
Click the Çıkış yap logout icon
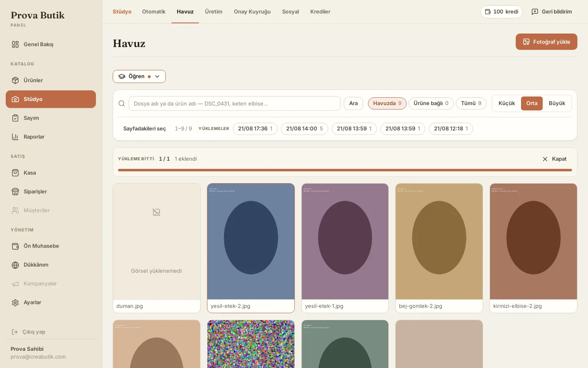coord(15,332)
